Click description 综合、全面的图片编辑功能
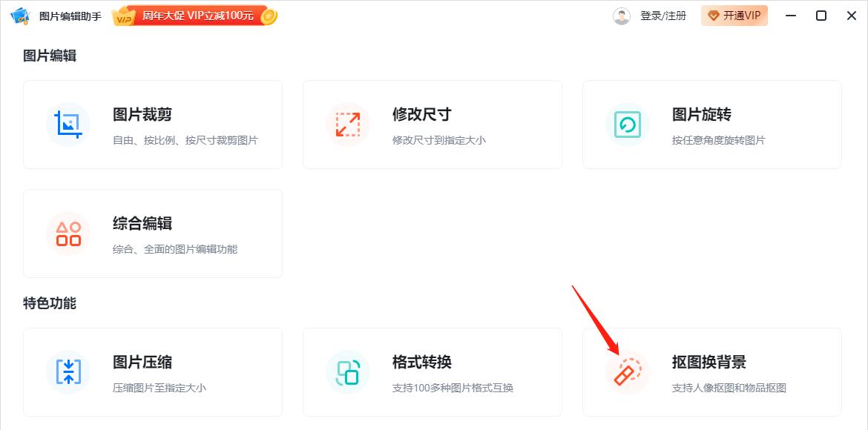868x430 pixels. tap(175, 250)
